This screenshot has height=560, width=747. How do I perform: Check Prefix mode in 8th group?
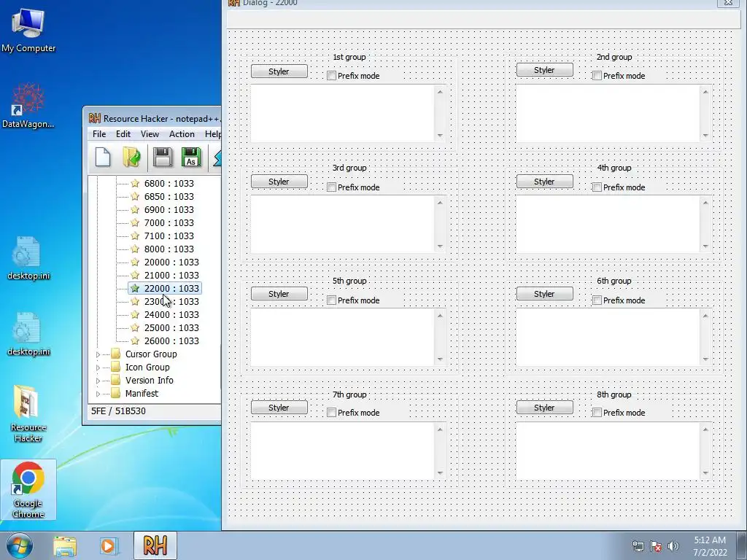(x=597, y=413)
